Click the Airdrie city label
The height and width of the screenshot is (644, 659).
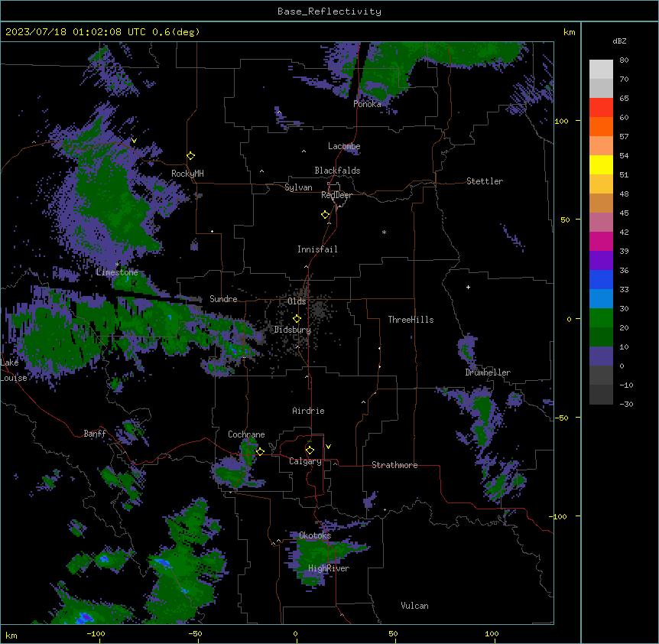pos(308,411)
